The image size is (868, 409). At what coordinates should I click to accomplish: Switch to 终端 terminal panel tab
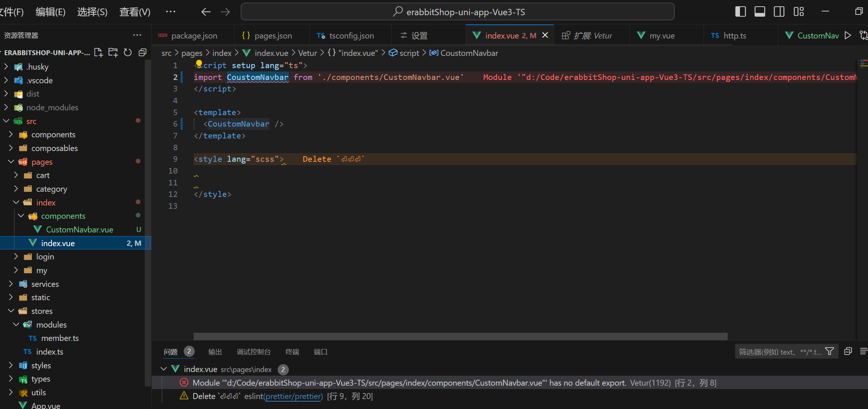click(292, 352)
